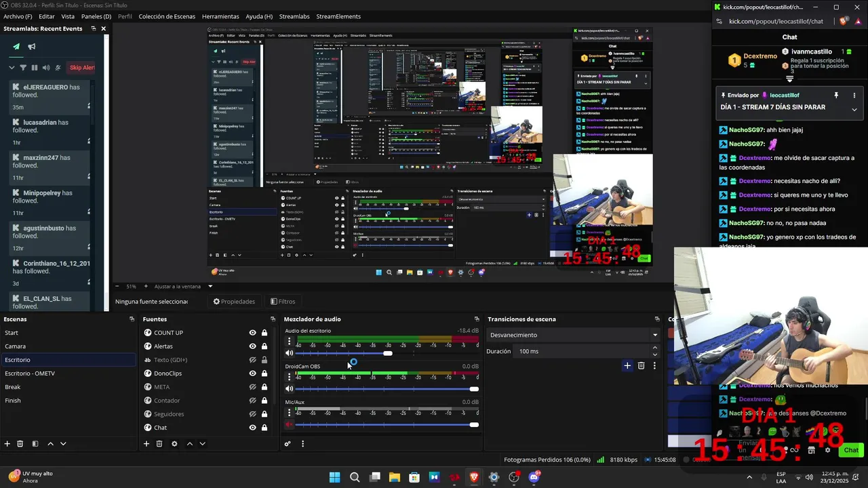Click the Duración 100 ms field
This screenshot has height=488, width=868.
click(x=583, y=351)
